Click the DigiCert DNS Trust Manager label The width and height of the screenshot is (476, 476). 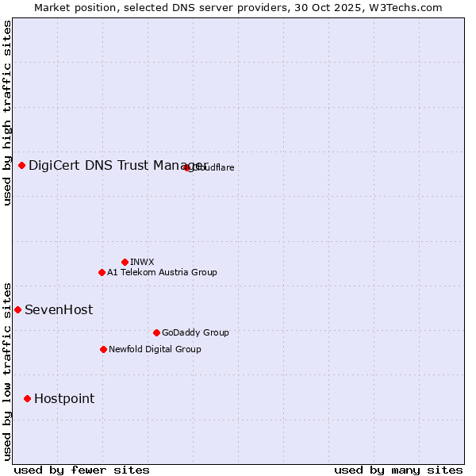point(111,165)
